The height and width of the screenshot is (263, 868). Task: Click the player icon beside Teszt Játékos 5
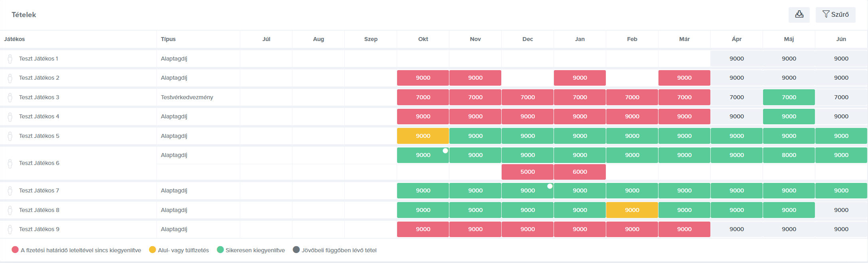[x=10, y=136]
